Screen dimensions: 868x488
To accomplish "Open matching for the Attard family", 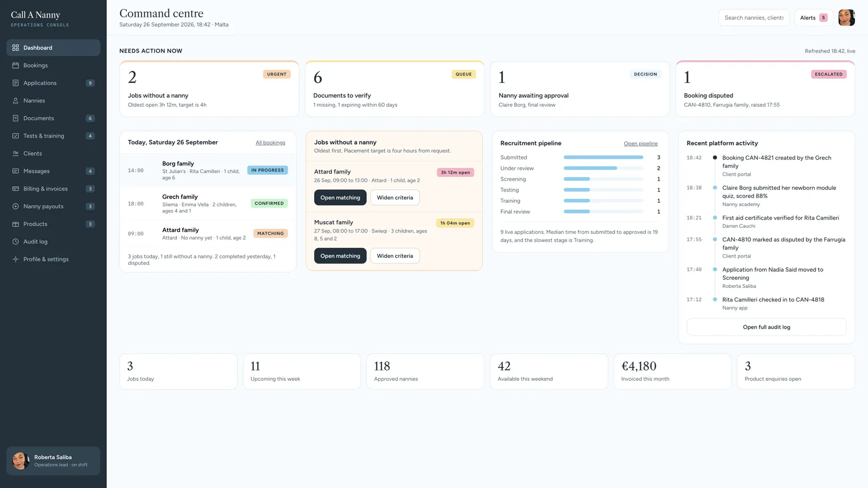I will coord(340,197).
